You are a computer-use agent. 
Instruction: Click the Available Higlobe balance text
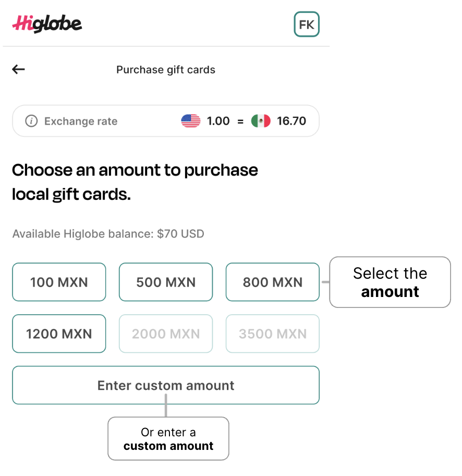[108, 233]
